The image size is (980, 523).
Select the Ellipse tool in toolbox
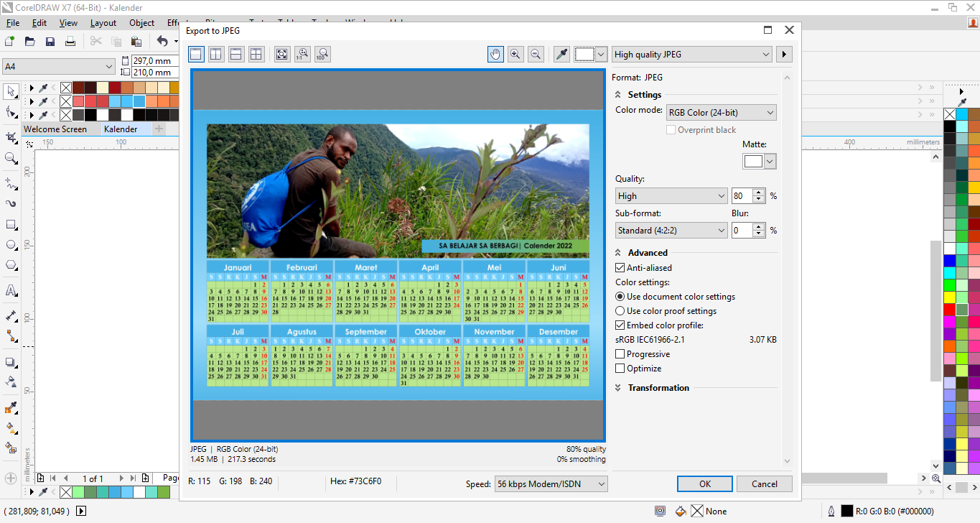click(x=11, y=245)
